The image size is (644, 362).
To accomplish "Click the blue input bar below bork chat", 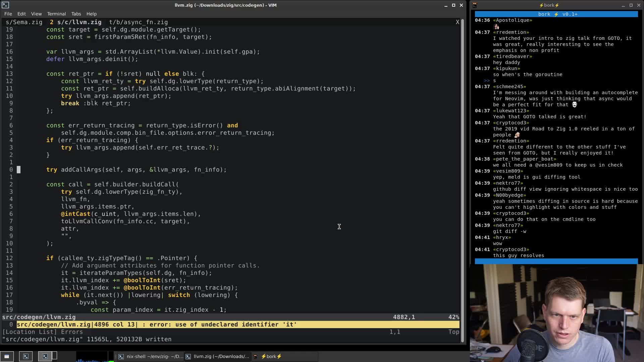I will coord(556,261).
